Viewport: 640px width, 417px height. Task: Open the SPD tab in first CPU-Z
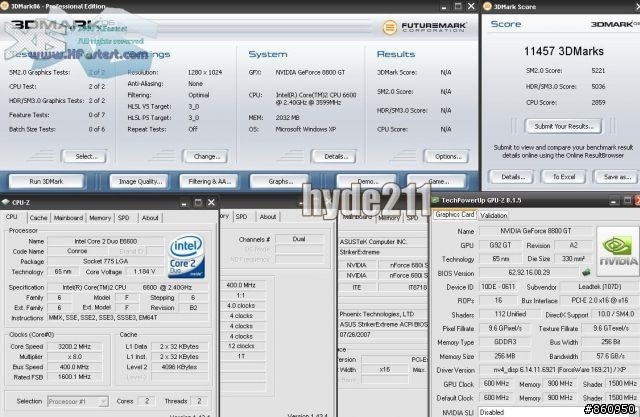(x=124, y=218)
